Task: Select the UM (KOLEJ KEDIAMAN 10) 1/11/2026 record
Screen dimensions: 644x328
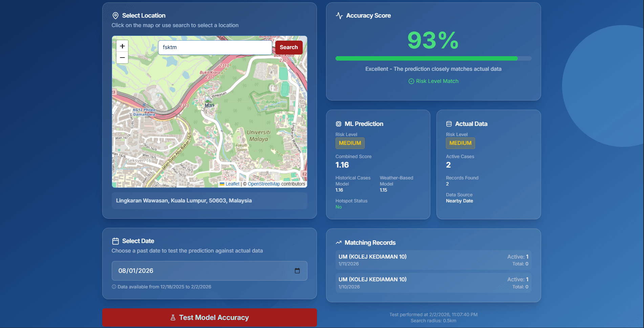Action: (433, 260)
